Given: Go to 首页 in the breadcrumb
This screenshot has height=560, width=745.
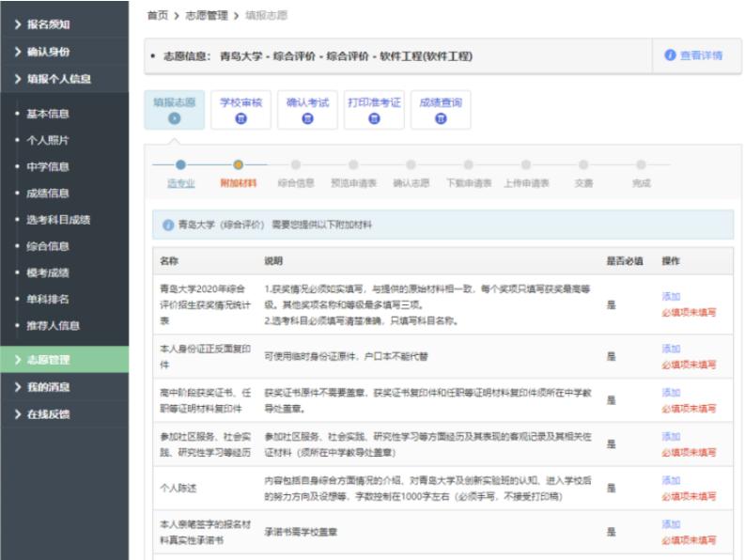Looking at the screenshot, I should point(158,16).
